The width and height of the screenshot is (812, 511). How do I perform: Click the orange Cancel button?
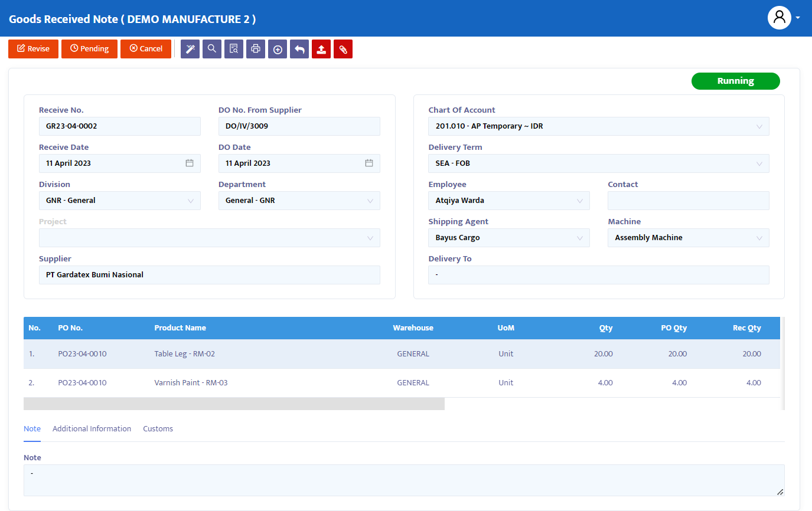pos(146,49)
